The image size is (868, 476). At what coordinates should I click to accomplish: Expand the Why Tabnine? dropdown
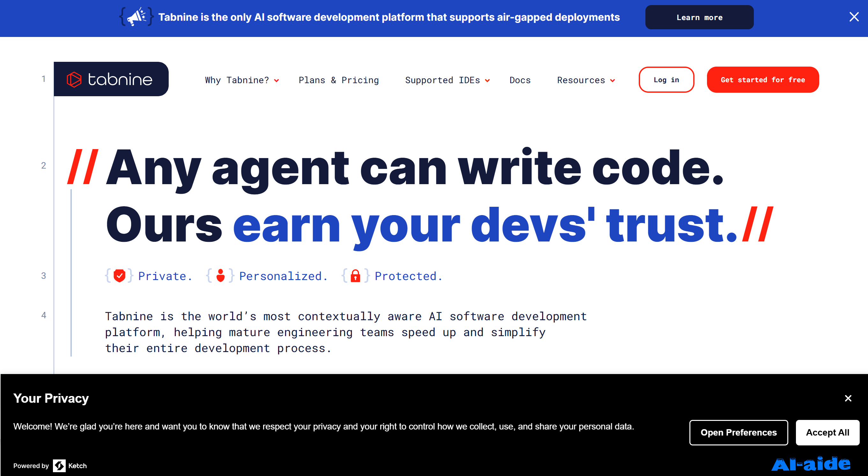(242, 80)
